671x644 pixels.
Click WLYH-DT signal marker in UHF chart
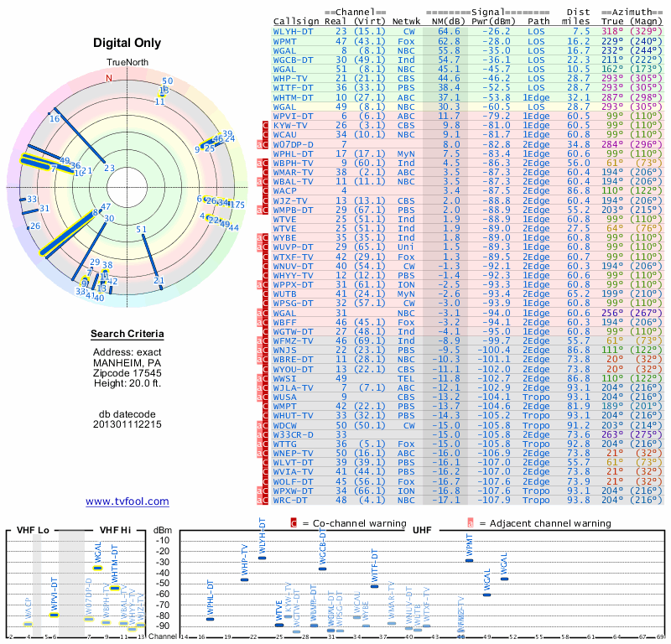[x=263, y=558]
